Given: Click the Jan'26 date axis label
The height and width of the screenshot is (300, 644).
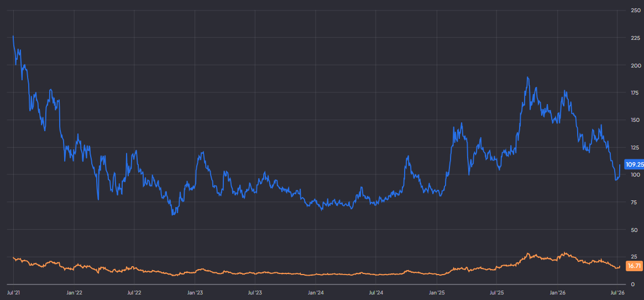Looking at the screenshot, I should click(x=558, y=293).
